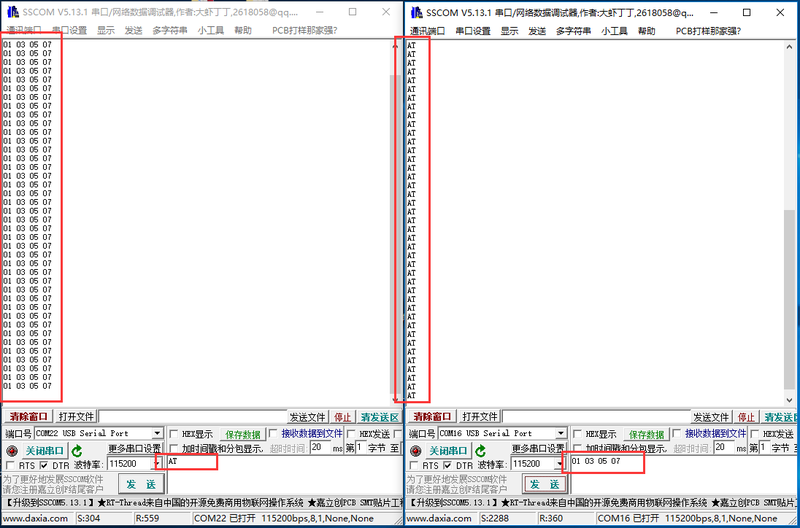This screenshot has height=528, width=800.
Task: Click 打开文件 button in COM22 window
Action: (76, 416)
